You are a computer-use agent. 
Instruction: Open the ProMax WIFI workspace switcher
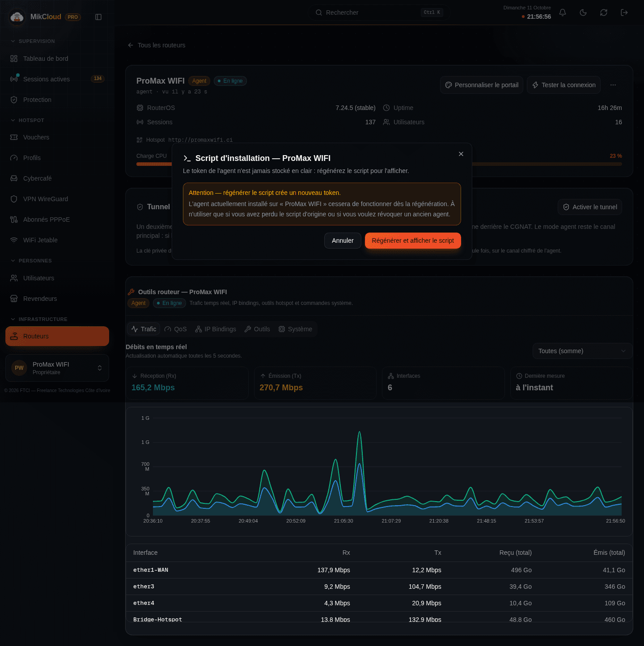tap(57, 368)
